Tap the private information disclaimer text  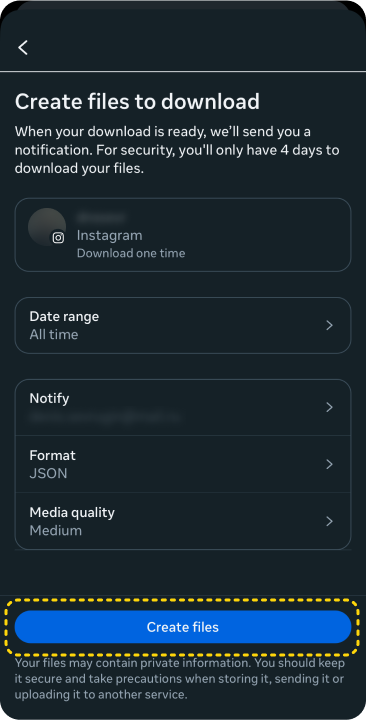[180, 679]
